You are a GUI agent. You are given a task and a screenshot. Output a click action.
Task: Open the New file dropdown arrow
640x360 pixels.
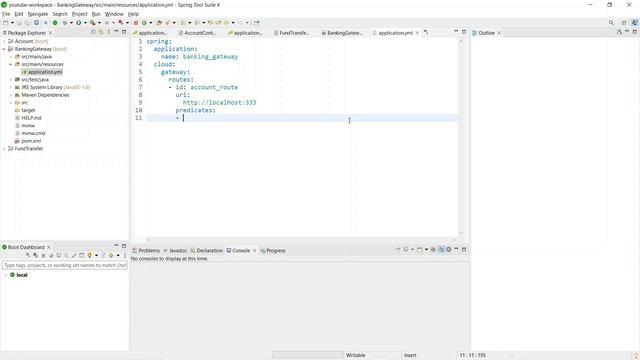point(12,23)
